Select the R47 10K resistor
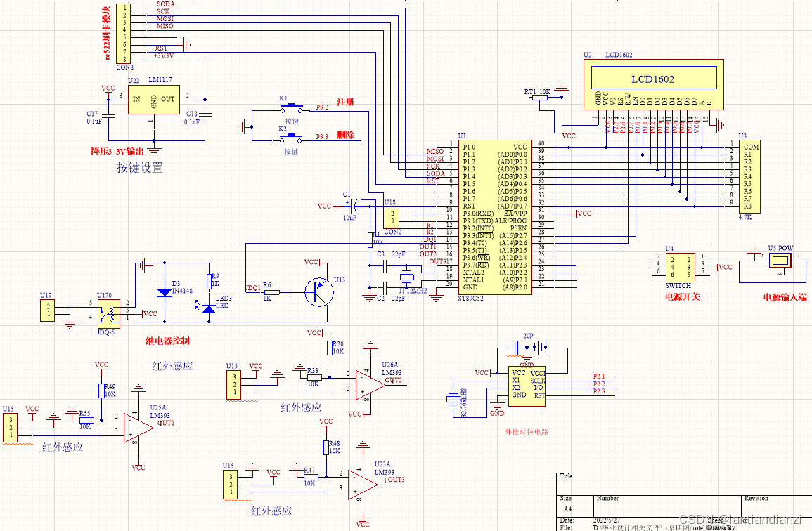 point(311,477)
